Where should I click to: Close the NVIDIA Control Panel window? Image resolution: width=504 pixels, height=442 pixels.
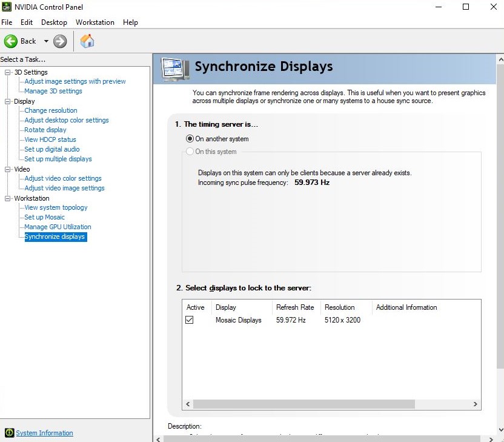[494, 7]
